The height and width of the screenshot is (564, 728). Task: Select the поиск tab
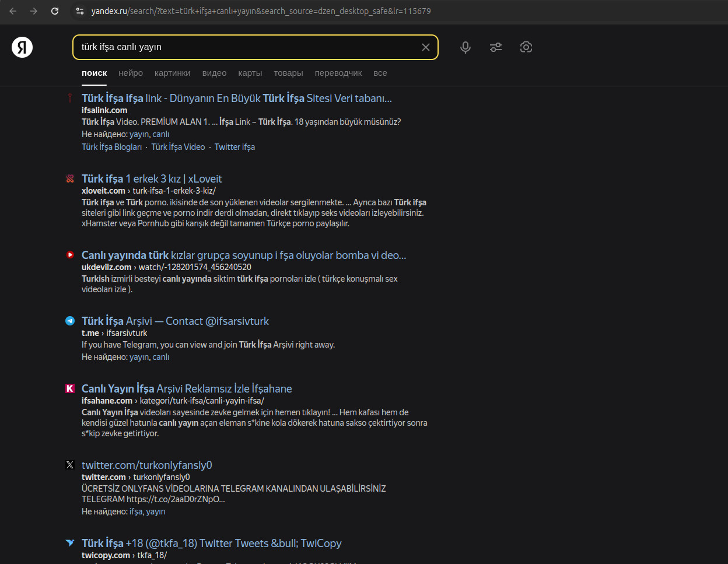[x=94, y=73]
